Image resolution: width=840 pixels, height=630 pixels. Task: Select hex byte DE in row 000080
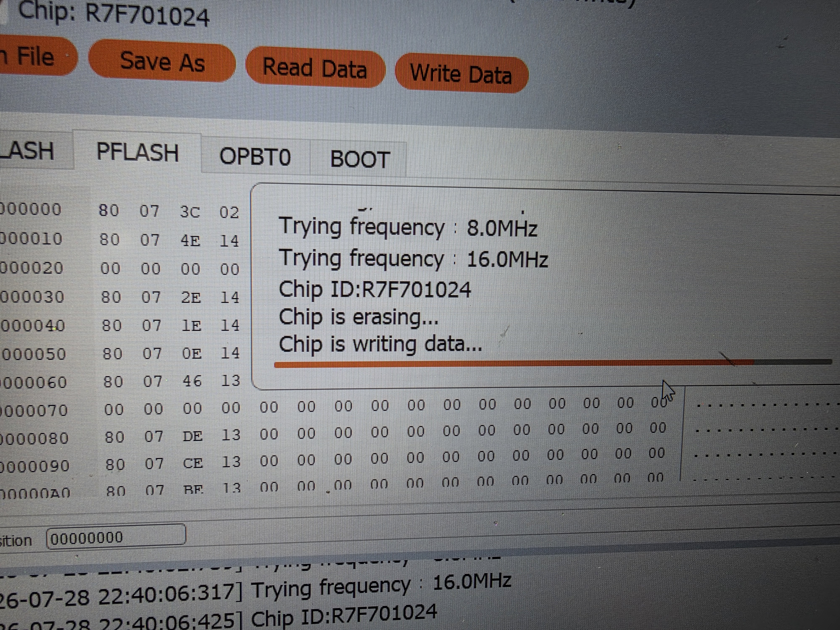193,436
